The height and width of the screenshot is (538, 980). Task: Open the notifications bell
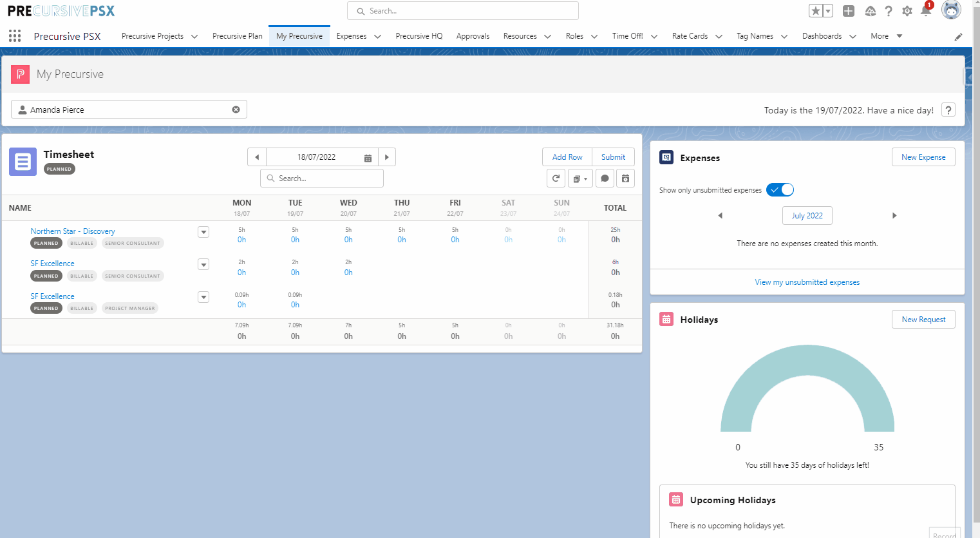(x=926, y=11)
